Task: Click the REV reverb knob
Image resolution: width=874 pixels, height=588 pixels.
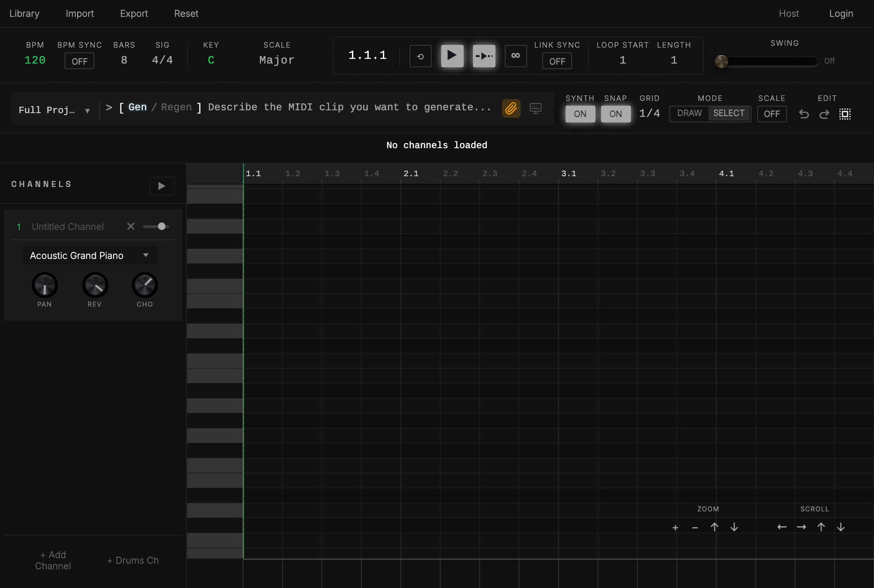Action: [95, 285]
